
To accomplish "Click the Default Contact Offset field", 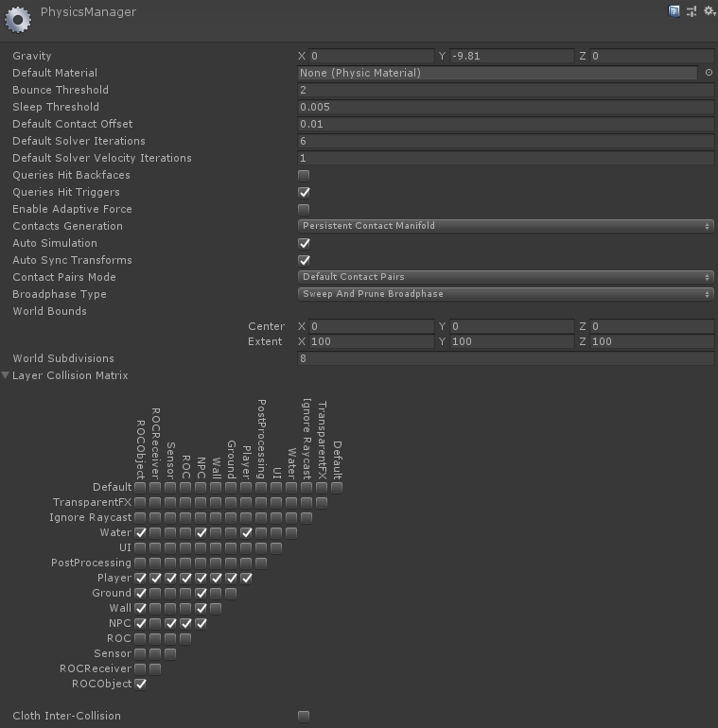I will click(x=506, y=124).
